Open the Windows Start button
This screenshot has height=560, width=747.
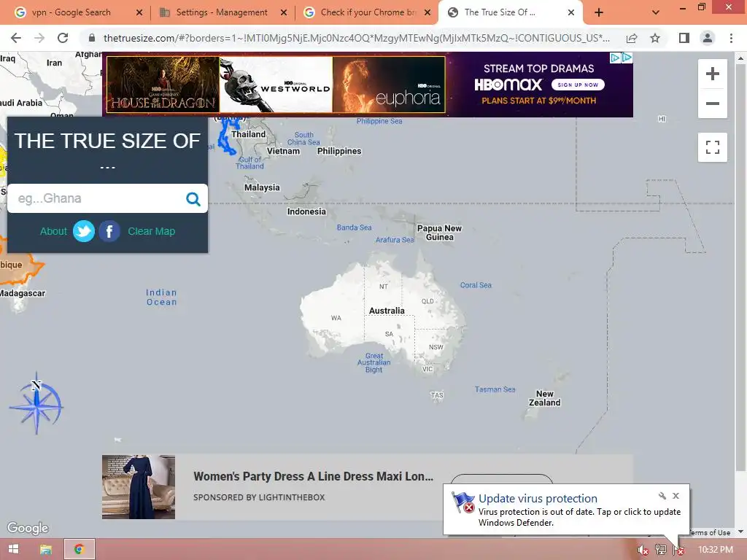(13, 549)
